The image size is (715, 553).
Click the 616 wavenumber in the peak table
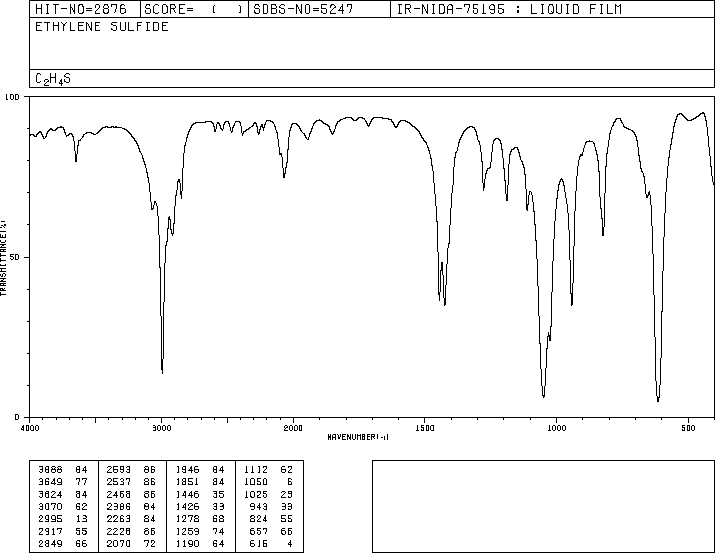[x=259, y=544]
